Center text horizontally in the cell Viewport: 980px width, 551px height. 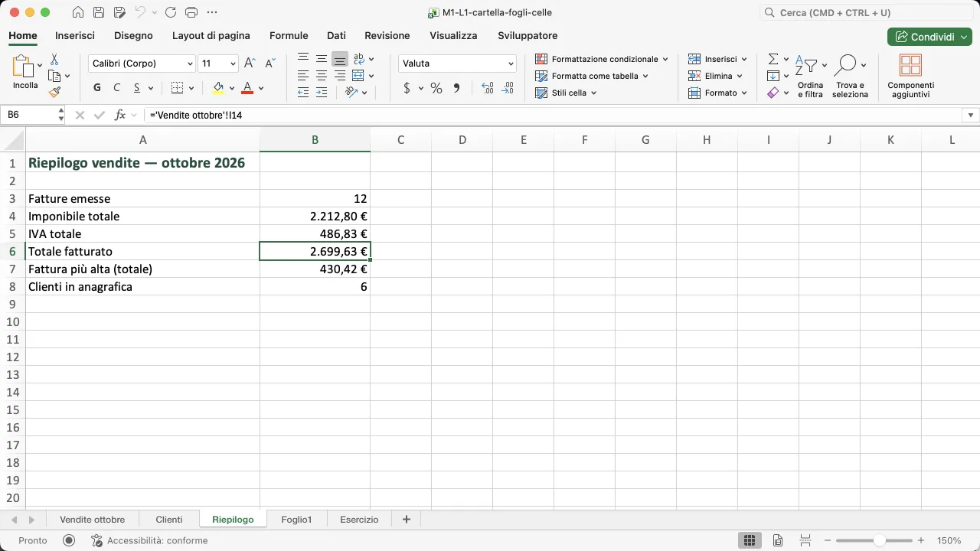coord(322,76)
